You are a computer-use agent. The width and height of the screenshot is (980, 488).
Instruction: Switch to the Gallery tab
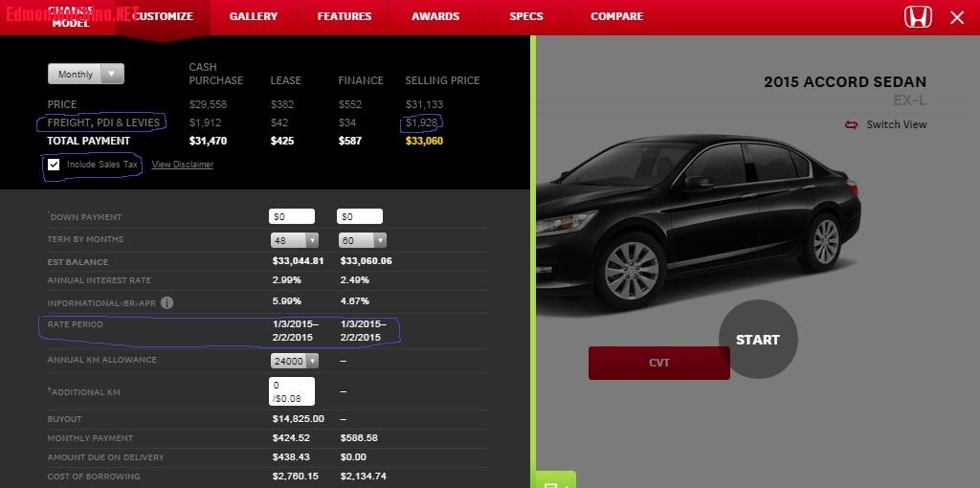[253, 16]
